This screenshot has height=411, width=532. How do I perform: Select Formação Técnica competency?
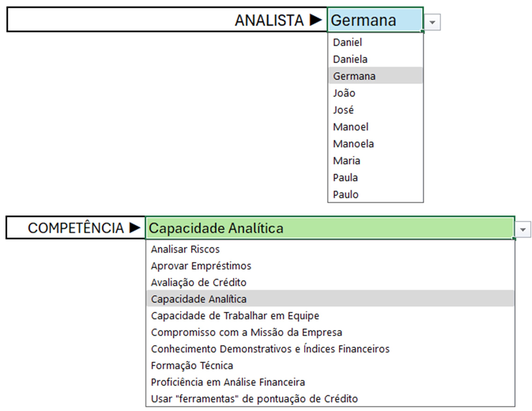tap(192, 365)
